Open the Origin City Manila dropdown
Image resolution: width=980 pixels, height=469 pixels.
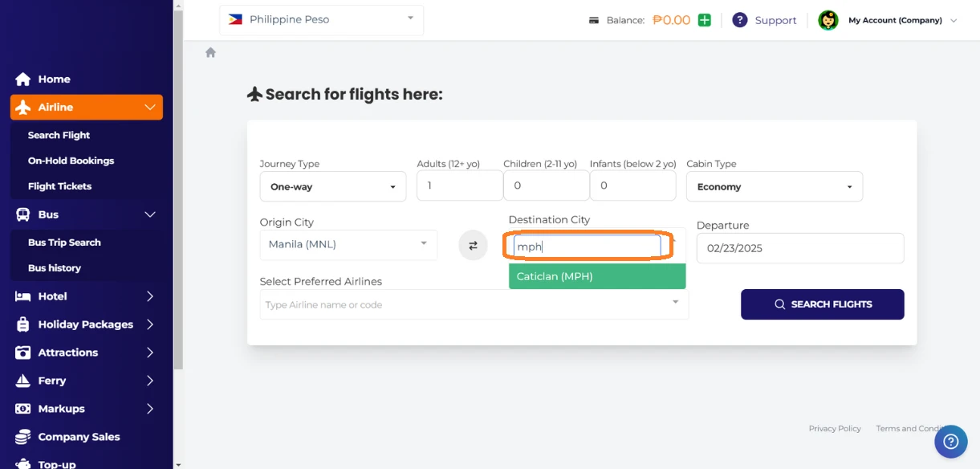(348, 244)
